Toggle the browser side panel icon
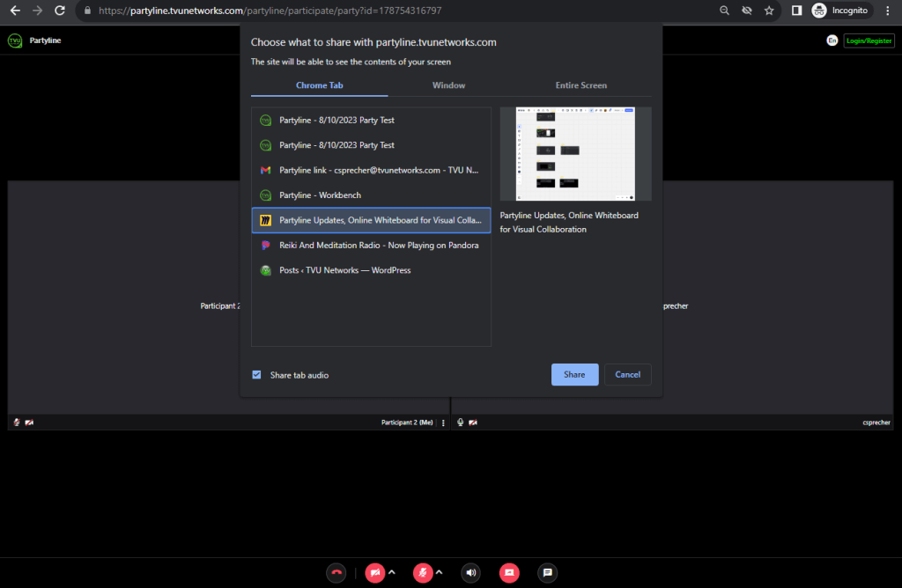Image resolution: width=902 pixels, height=588 pixels. [x=796, y=11]
